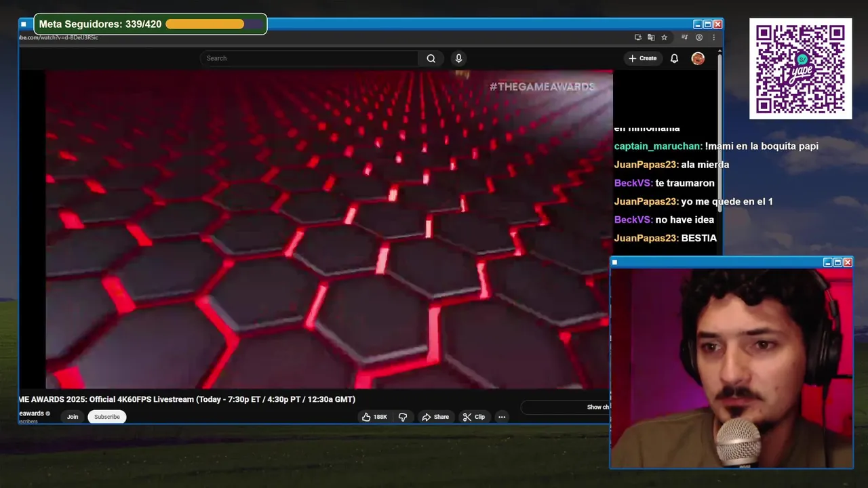Click the livestream title text
The height and width of the screenshot is (488, 868).
(187, 399)
